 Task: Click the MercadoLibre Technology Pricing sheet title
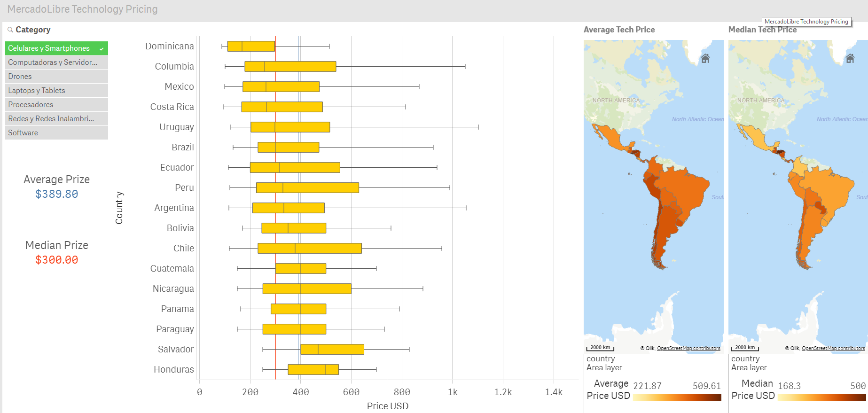83,9
